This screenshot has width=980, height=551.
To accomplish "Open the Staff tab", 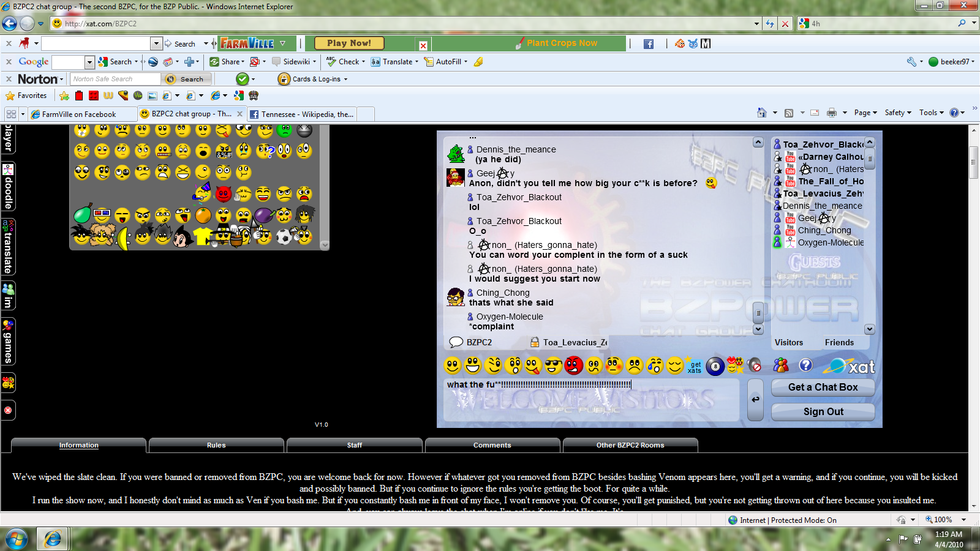I will pyautogui.click(x=355, y=445).
